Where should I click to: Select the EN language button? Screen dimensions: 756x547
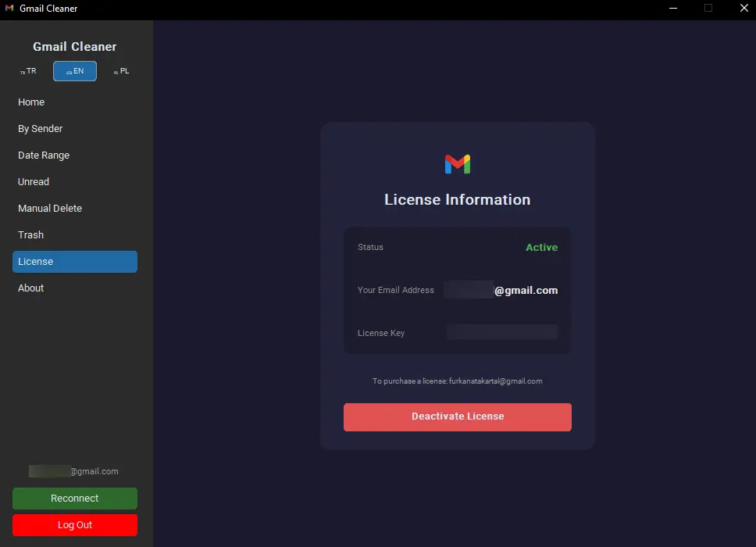click(x=75, y=71)
